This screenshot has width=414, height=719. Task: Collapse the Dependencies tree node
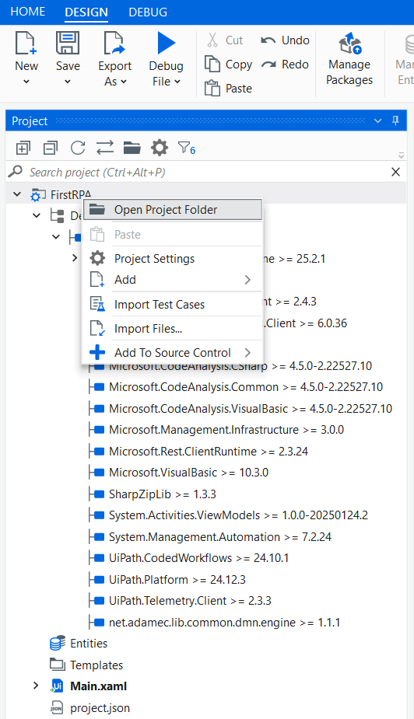tap(37, 215)
